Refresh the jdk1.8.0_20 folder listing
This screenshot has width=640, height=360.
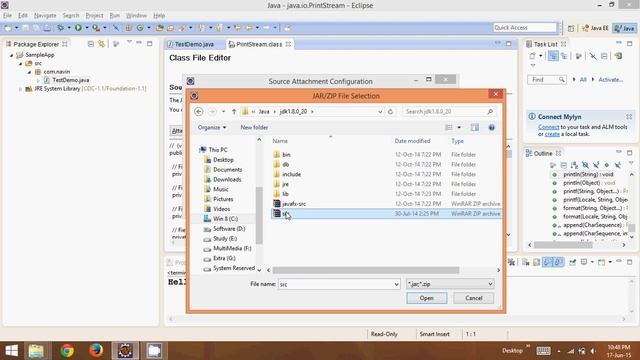pyautogui.click(x=391, y=111)
